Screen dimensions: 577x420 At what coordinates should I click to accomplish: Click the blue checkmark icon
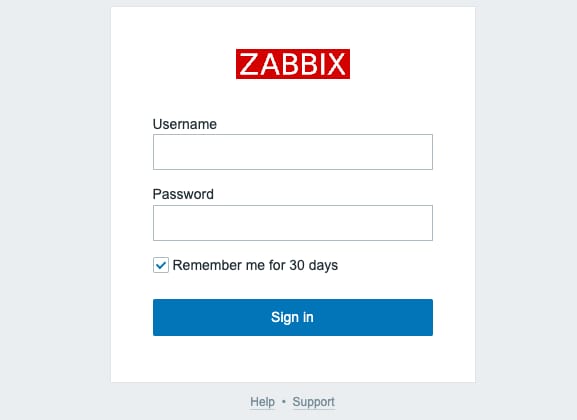[161, 265]
